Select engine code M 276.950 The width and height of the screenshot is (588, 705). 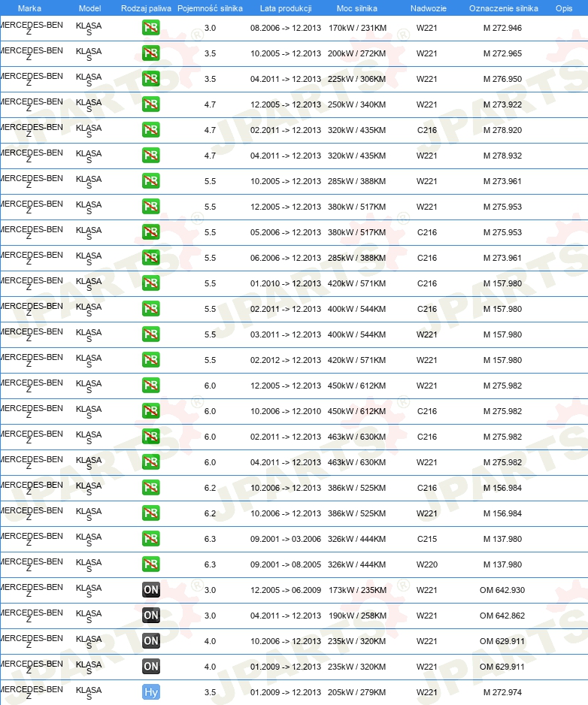tap(502, 79)
